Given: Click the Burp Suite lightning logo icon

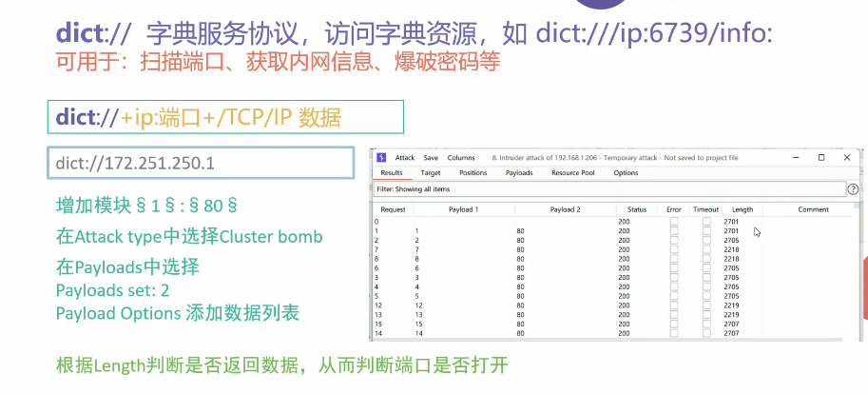Looking at the screenshot, I should coord(380,157).
